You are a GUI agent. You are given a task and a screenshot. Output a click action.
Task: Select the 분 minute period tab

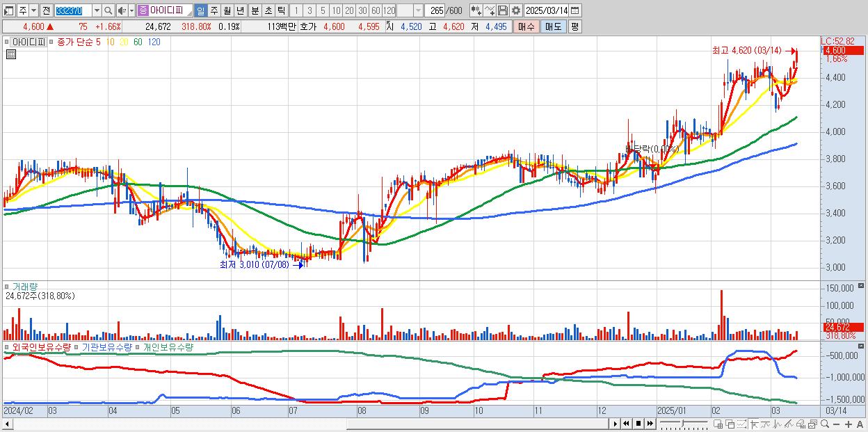pos(255,10)
